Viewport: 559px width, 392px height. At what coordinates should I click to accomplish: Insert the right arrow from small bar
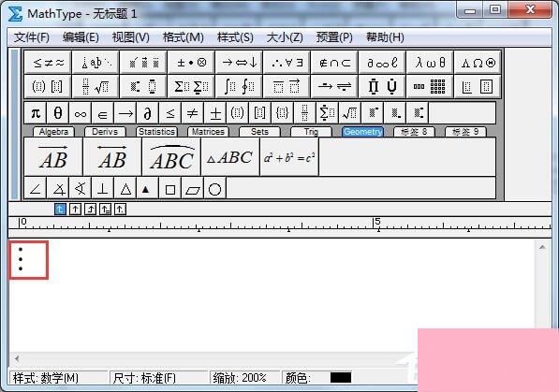click(125, 113)
